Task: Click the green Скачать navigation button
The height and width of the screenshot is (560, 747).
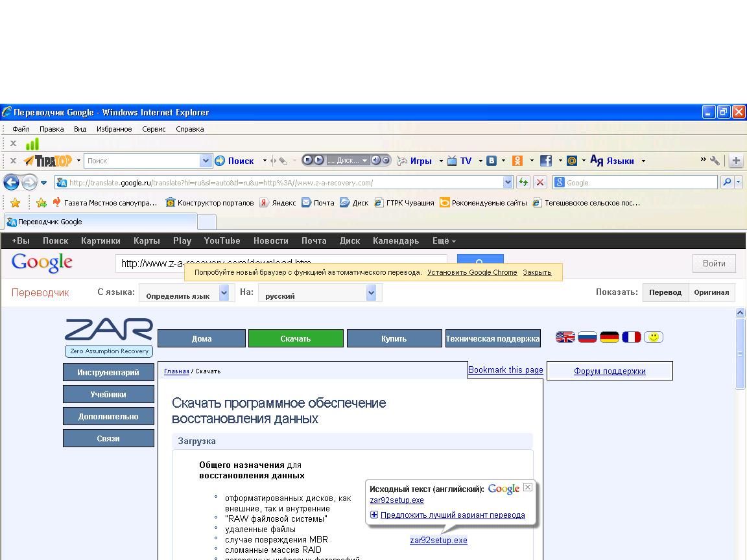Action: [296, 338]
